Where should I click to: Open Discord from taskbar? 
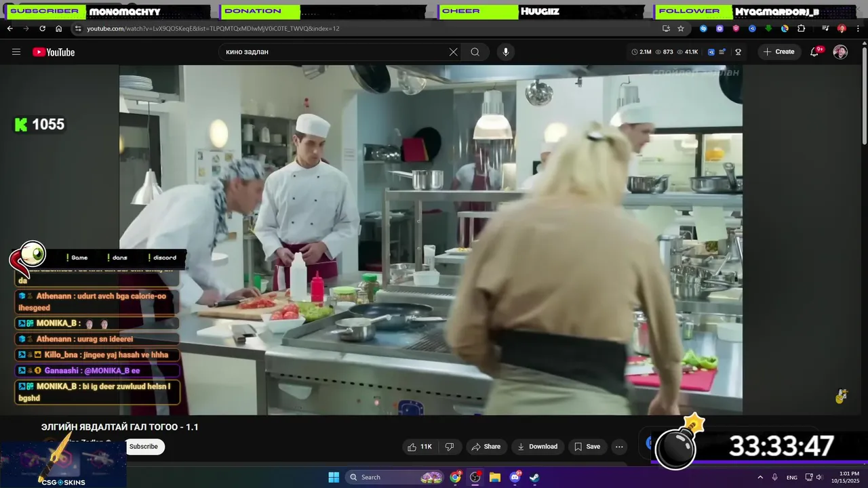[515, 477]
